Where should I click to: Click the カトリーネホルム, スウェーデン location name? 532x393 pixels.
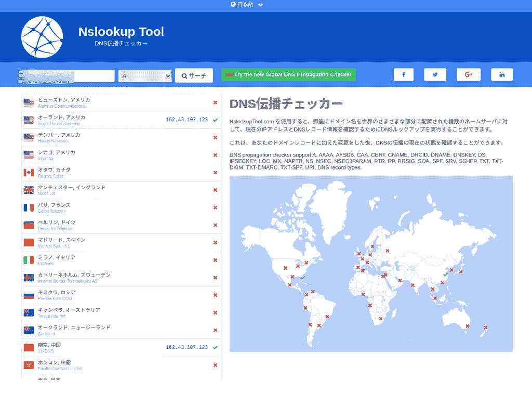click(74, 275)
